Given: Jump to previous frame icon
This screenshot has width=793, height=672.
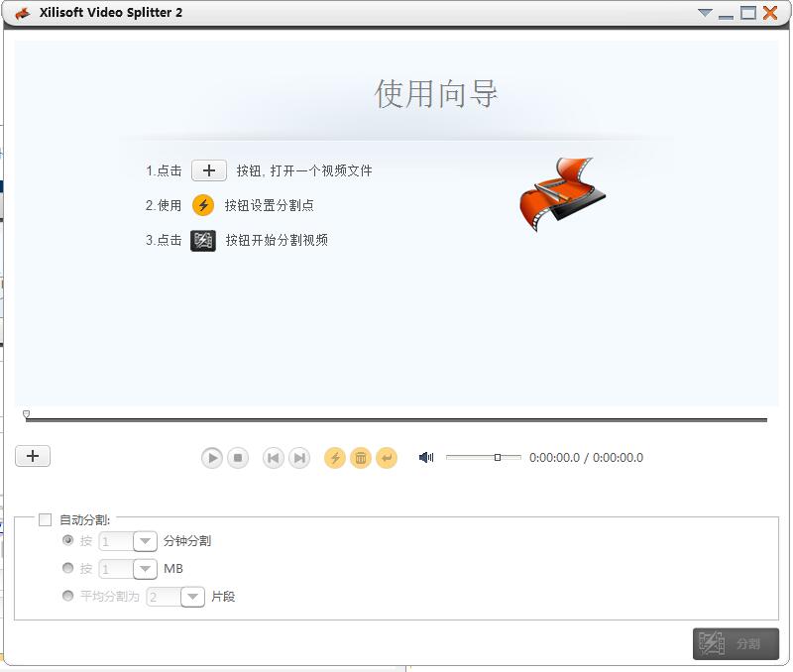Looking at the screenshot, I should pos(272,458).
